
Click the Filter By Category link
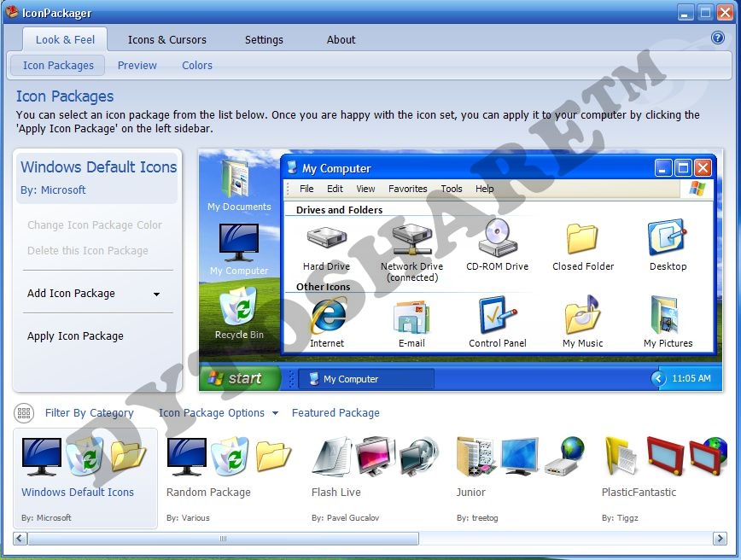click(x=90, y=413)
